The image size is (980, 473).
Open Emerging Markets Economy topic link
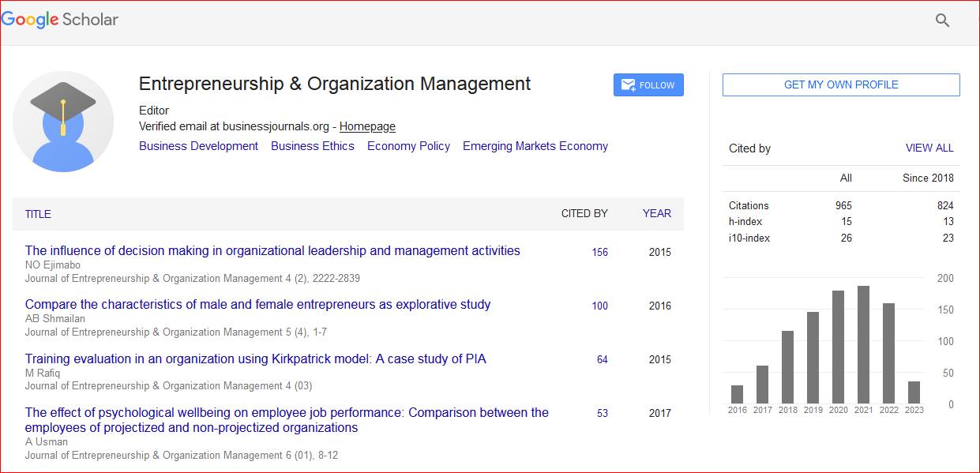point(535,146)
